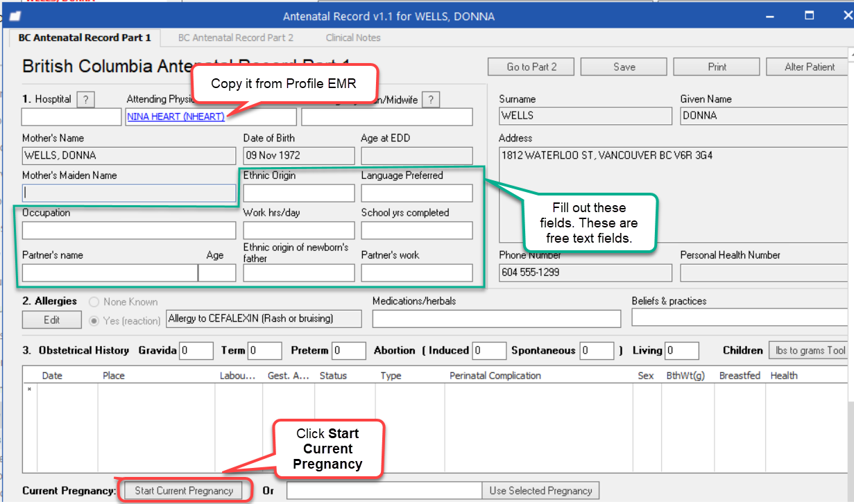Click the Alter Patient button

808,67
